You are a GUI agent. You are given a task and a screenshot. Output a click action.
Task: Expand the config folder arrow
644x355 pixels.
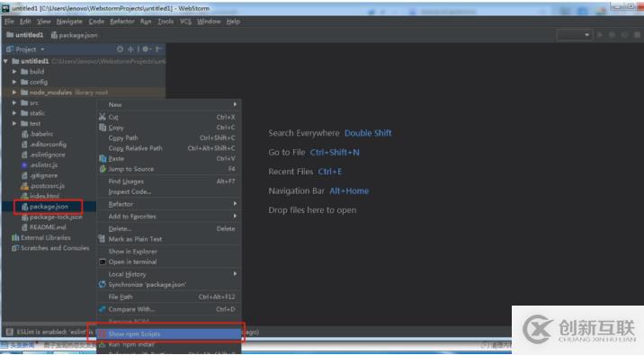(x=14, y=82)
